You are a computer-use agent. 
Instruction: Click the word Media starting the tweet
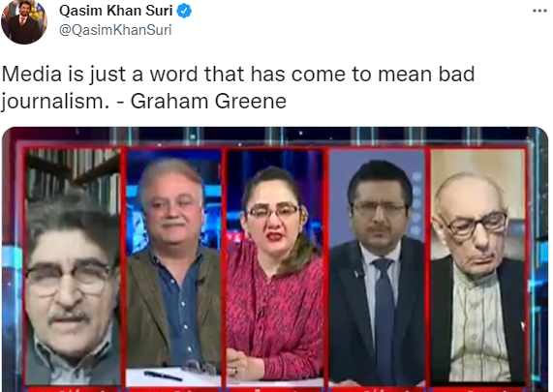pyautogui.click(x=31, y=75)
